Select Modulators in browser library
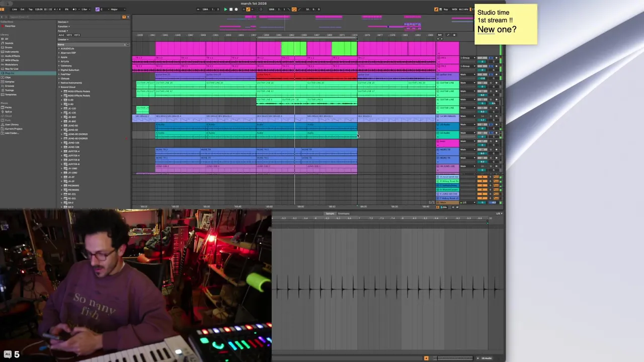The width and height of the screenshot is (644, 362). tap(11, 64)
